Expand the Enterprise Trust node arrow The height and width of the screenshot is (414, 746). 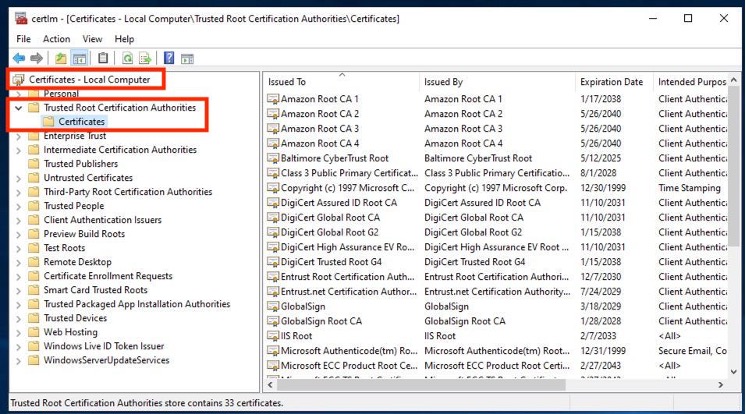19,137
